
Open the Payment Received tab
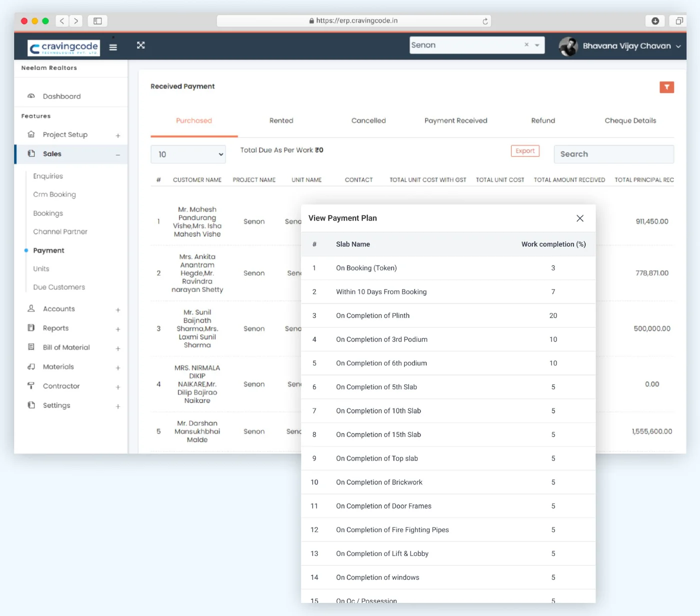pyautogui.click(x=456, y=120)
